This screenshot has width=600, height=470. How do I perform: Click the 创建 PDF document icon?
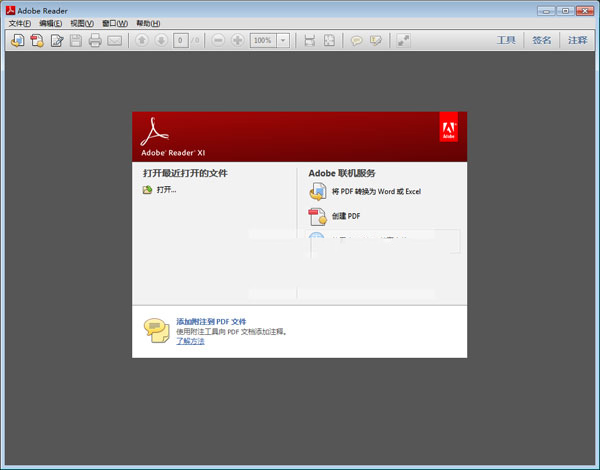click(x=318, y=216)
